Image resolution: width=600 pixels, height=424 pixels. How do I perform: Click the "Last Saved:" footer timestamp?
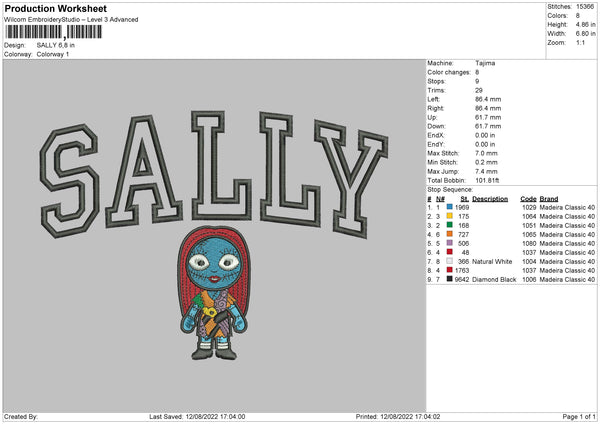pyautogui.click(x=197, y=416)
